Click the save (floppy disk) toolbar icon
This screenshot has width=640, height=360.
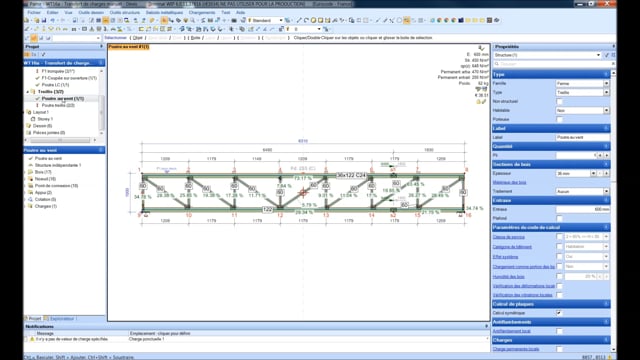coord(43,20)
